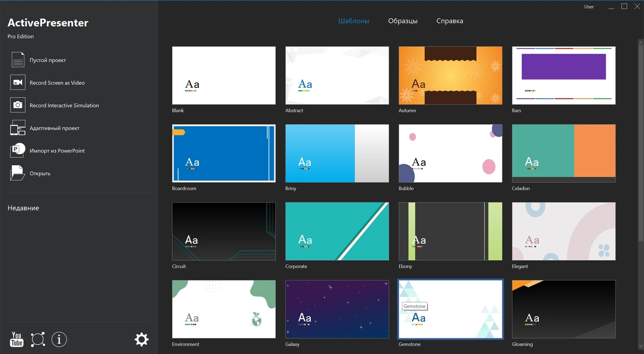644x354 pixels.
Task: Click the Открыть label
Action: pyautogui.click(x=40, y=173)
